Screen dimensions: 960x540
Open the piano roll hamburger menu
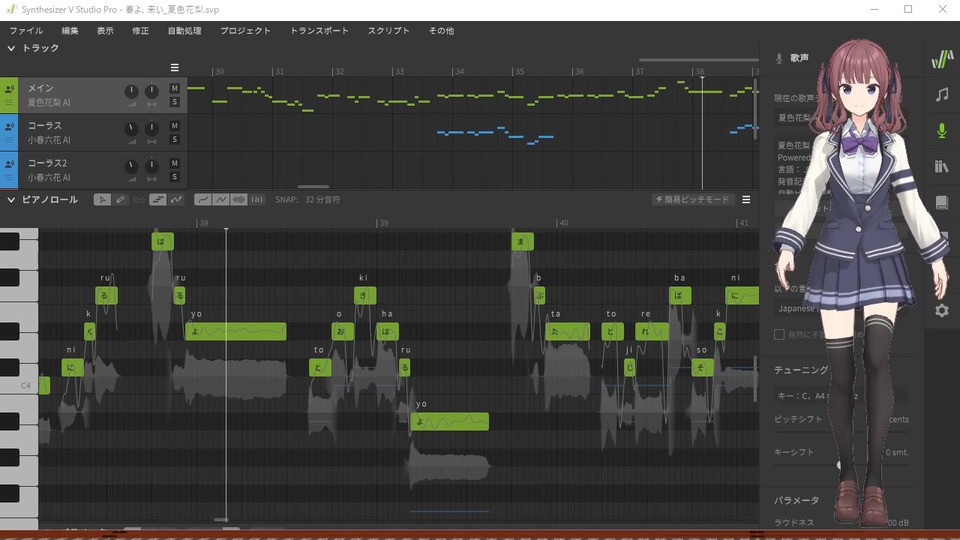tap(746, 200)
